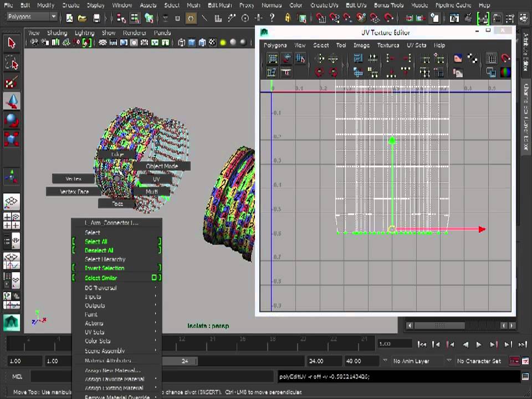The height and width of the screenshot is (399, 532).
Task: Click the go to end of playback button
Action: pos(523,345)
